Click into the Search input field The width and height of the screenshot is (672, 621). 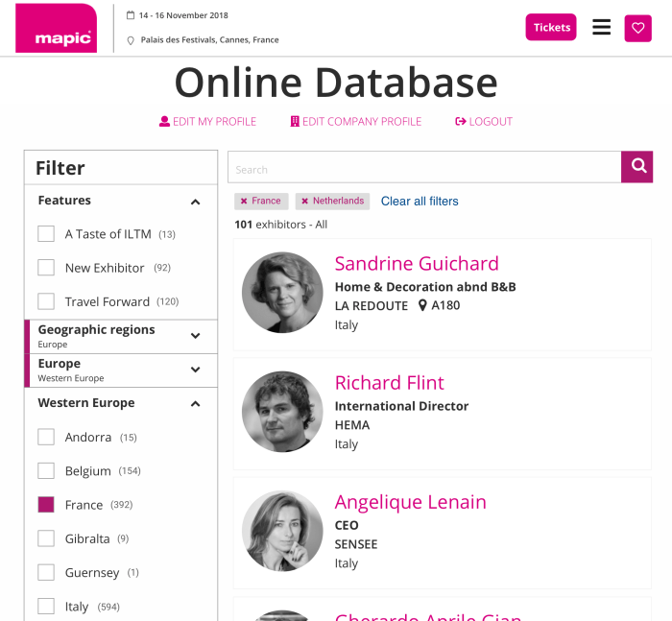[x=423, y=168]
